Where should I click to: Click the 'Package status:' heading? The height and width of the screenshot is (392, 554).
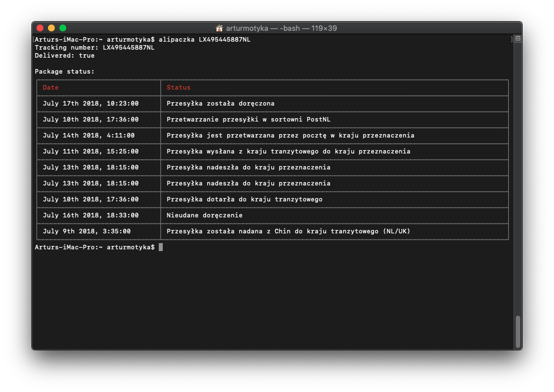[65, 72]
